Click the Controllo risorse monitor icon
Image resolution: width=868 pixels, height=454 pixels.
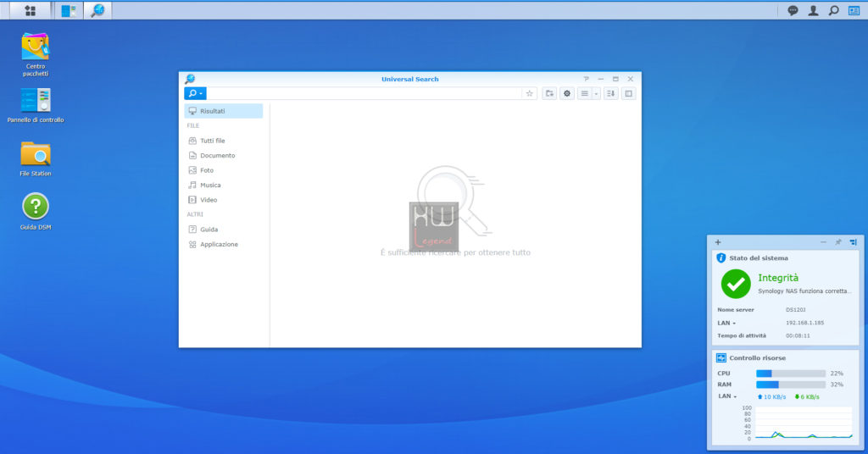[x=721, y=357]
